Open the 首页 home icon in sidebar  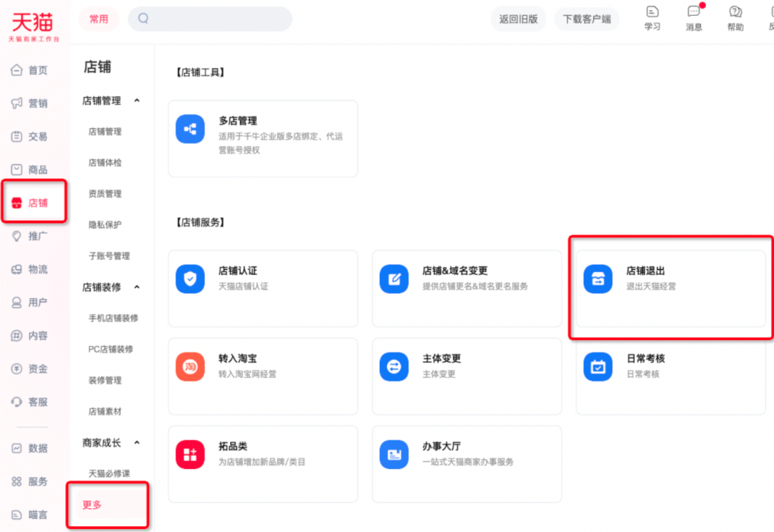click(16, 70)
